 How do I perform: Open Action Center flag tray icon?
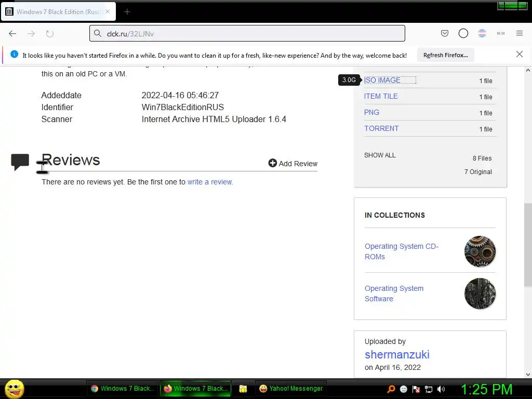416,389
